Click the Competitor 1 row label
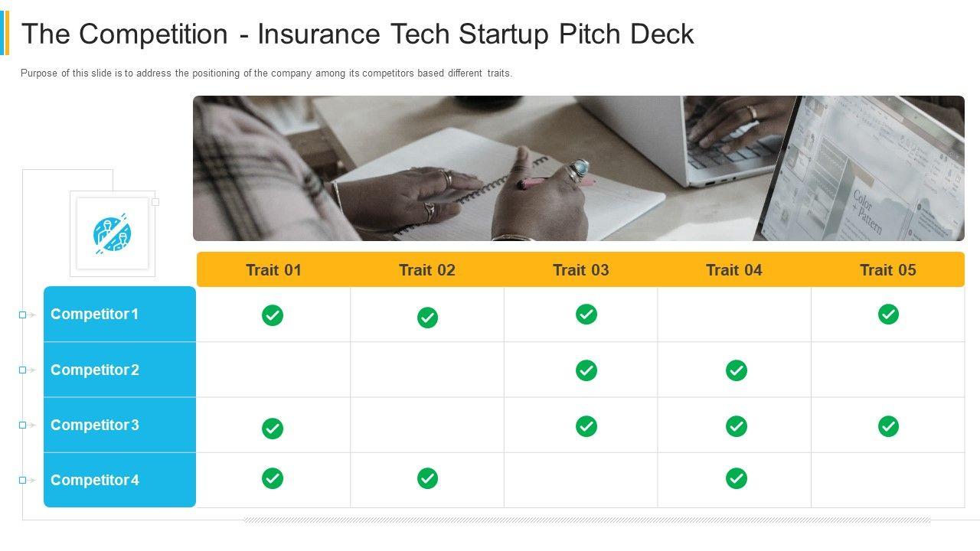Screen dimensions: 980x551 point(95,314)
